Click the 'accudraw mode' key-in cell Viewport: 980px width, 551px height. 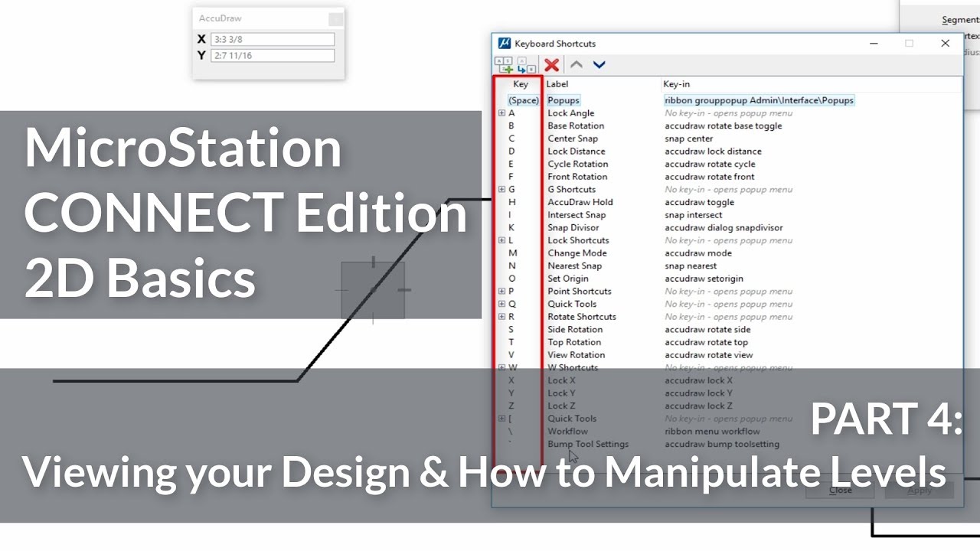coord(698,253)
